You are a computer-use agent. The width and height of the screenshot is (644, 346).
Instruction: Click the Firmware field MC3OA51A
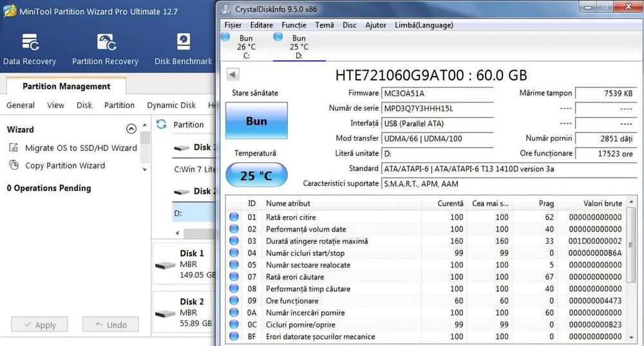[437, 93]
